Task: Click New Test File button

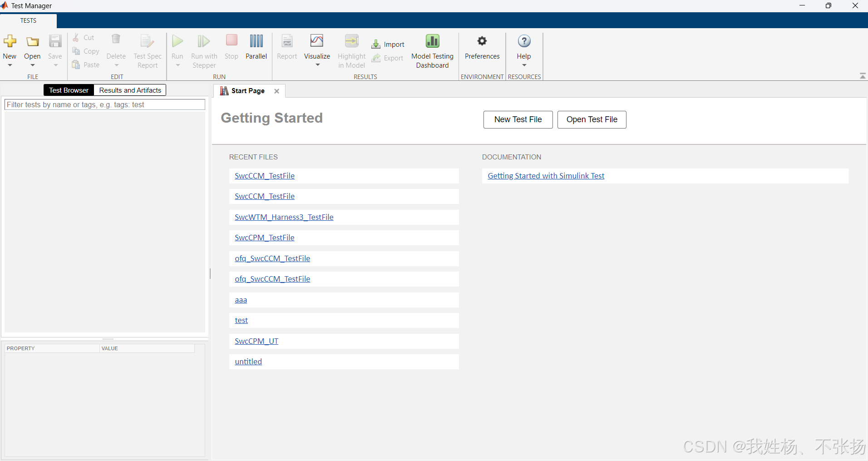Action: (x=518, y=119)
